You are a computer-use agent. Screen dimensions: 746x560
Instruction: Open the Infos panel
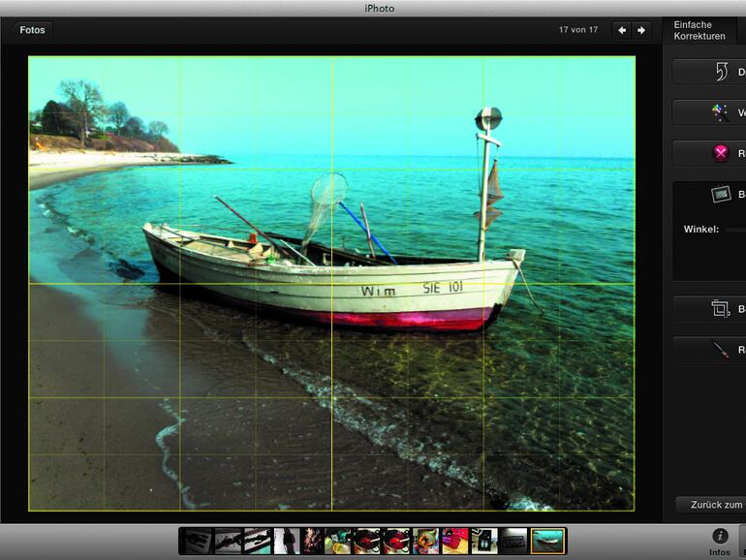pos(720,543)
